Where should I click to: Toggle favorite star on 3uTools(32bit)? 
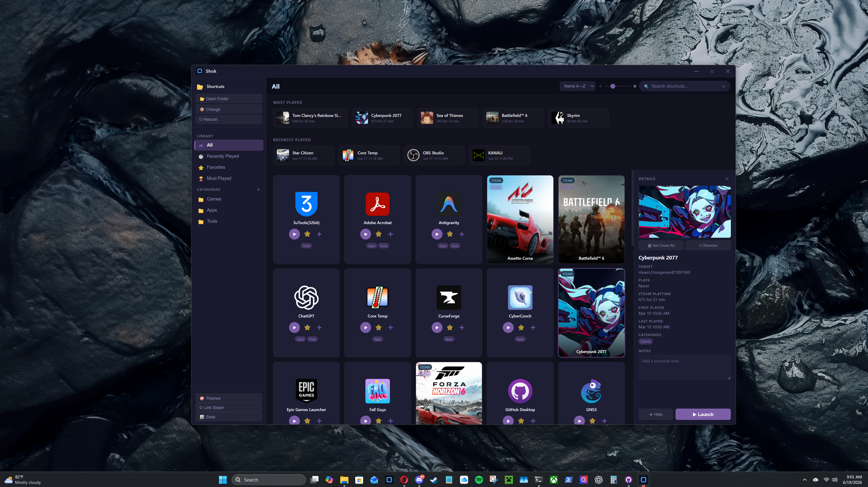307,234
